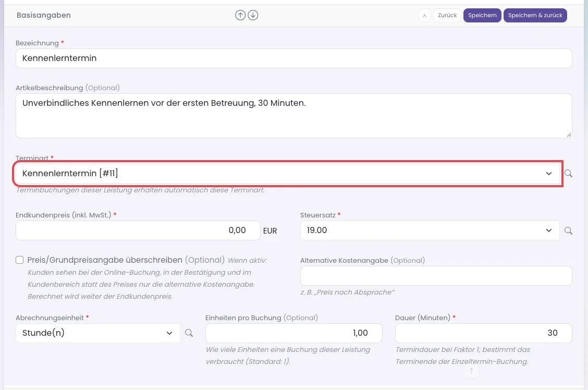
Task: Click the "Steuersatz" field label
Action: [318, 215]
